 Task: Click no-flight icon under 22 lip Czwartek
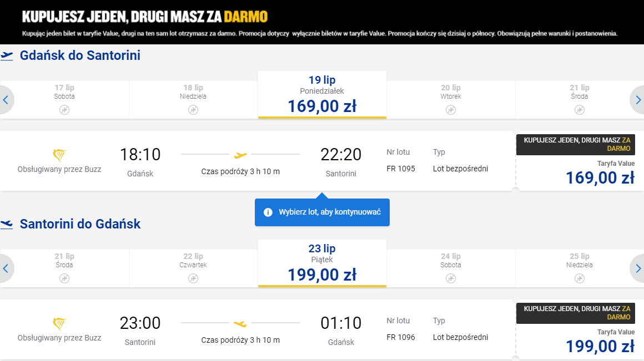click(x=193, y=278)
